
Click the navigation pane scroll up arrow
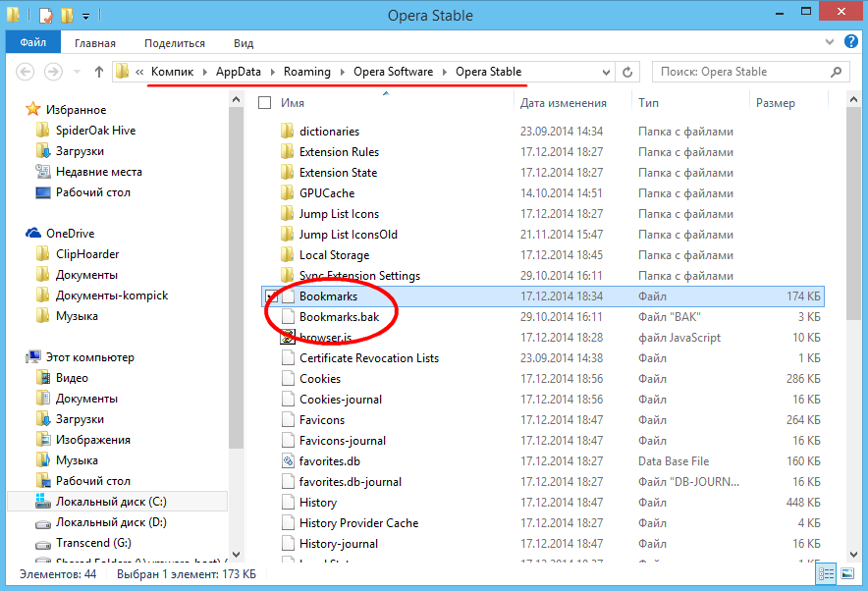pyautogui.click(x=236, y=99)
